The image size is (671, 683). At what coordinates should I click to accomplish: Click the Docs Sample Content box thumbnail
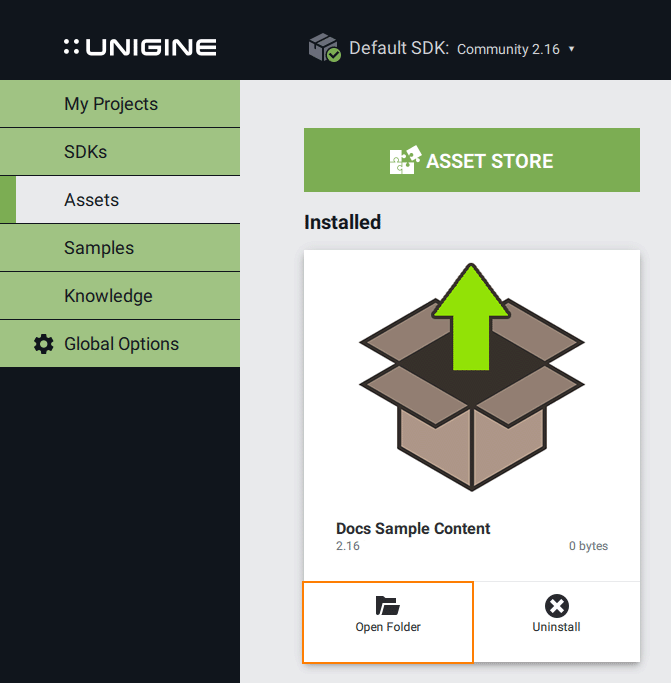[471, 377]
